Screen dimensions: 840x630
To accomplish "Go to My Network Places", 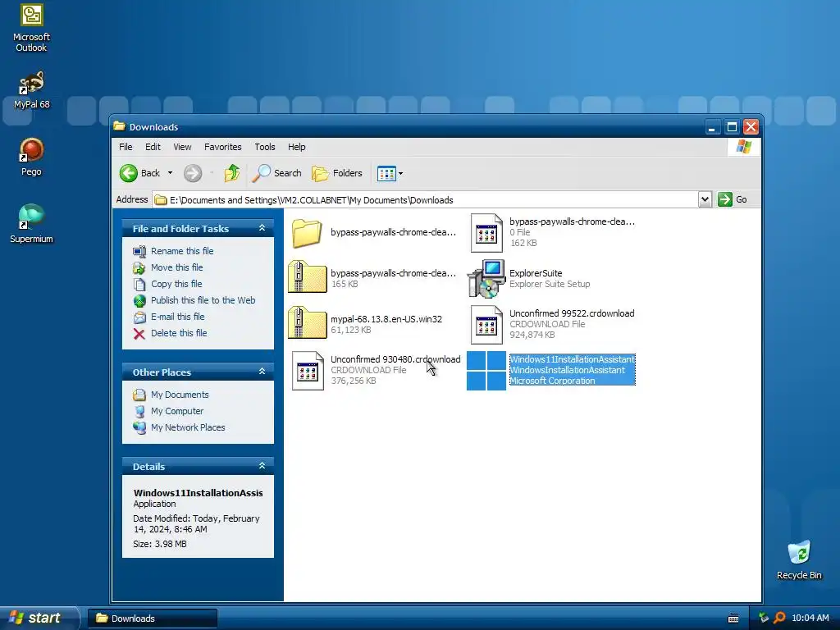I will pyautogui.click(x=188, y=427).
